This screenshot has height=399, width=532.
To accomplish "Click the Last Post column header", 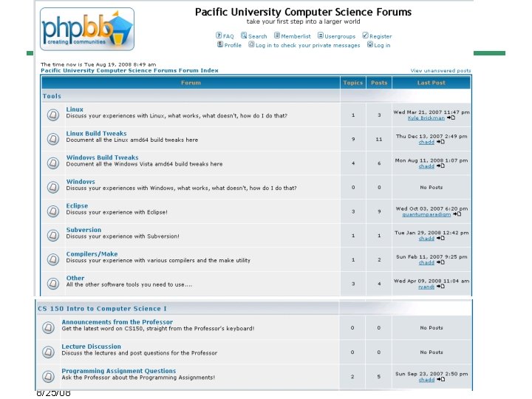I will click(x=432, y=83).
